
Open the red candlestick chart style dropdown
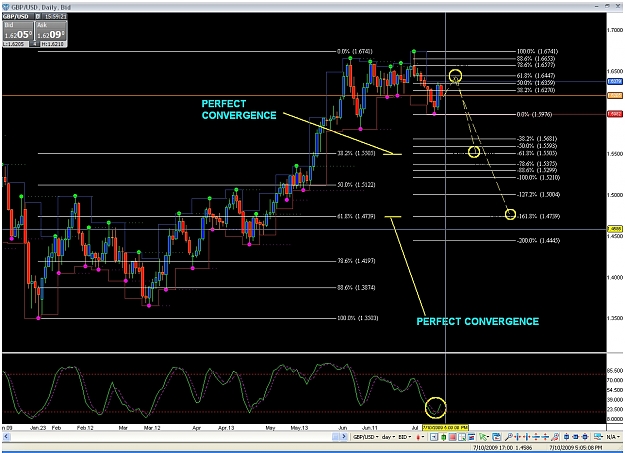click(420, 437)
